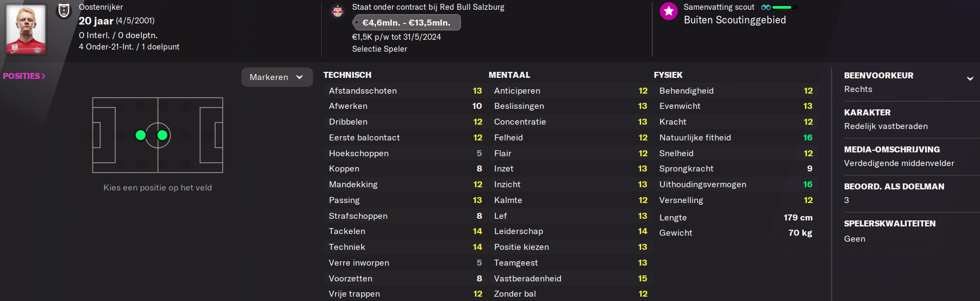This screenshot has height=301, width=980.
Task: Click the Mentaal column header
Action: coord(509,75)
